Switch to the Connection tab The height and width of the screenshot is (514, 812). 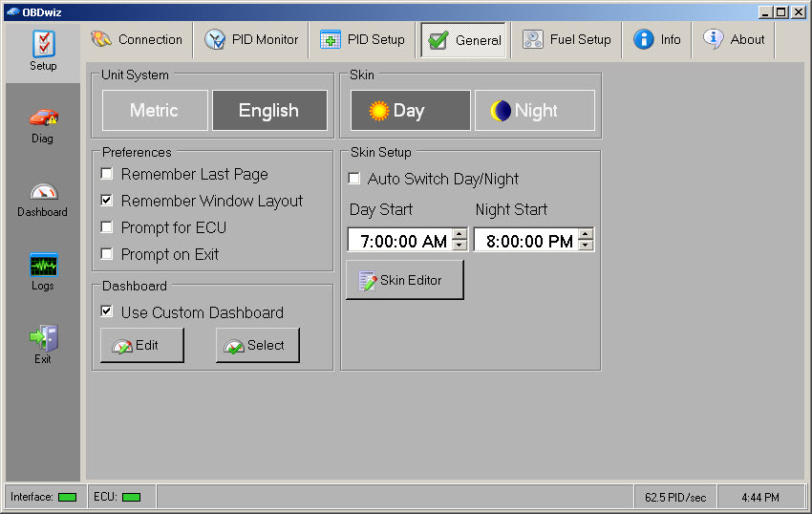[137, 40]
